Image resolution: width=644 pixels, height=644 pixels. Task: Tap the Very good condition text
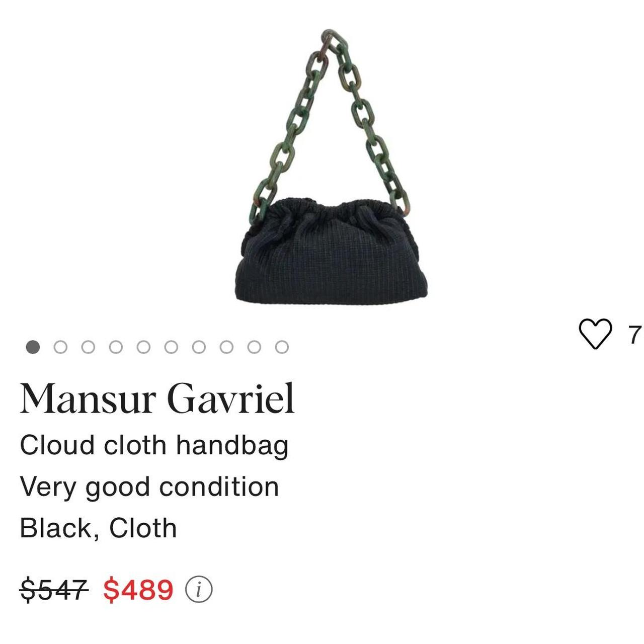point(149,487)
